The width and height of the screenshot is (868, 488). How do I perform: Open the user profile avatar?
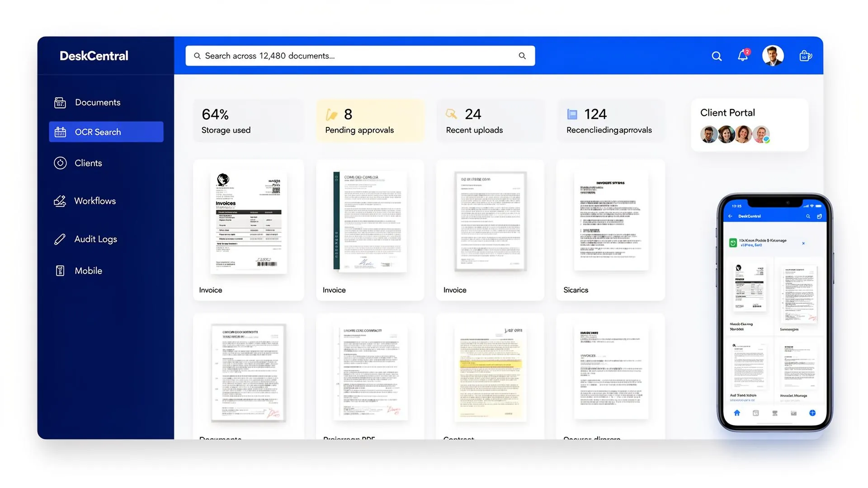[773, 56]
